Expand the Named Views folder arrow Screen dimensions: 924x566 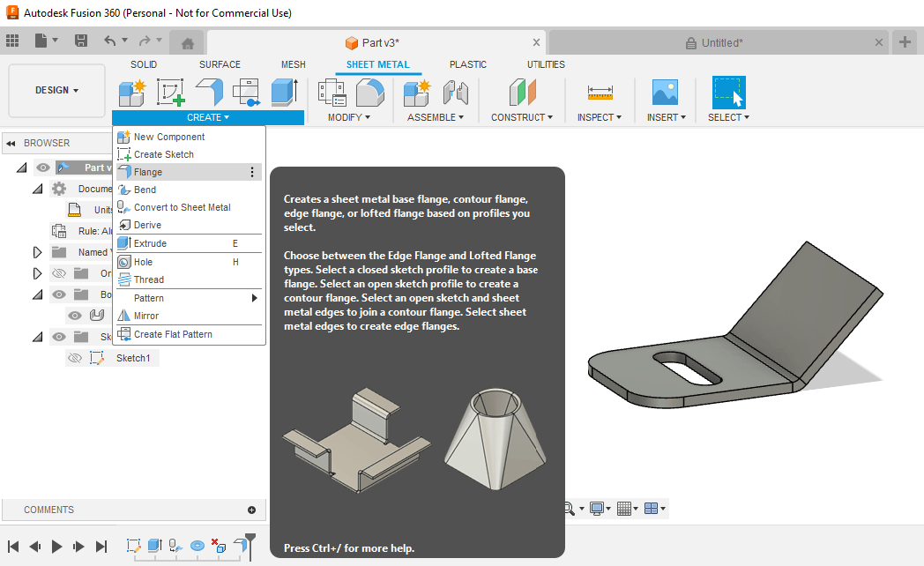pyautogui.click(x=37, y=251)
